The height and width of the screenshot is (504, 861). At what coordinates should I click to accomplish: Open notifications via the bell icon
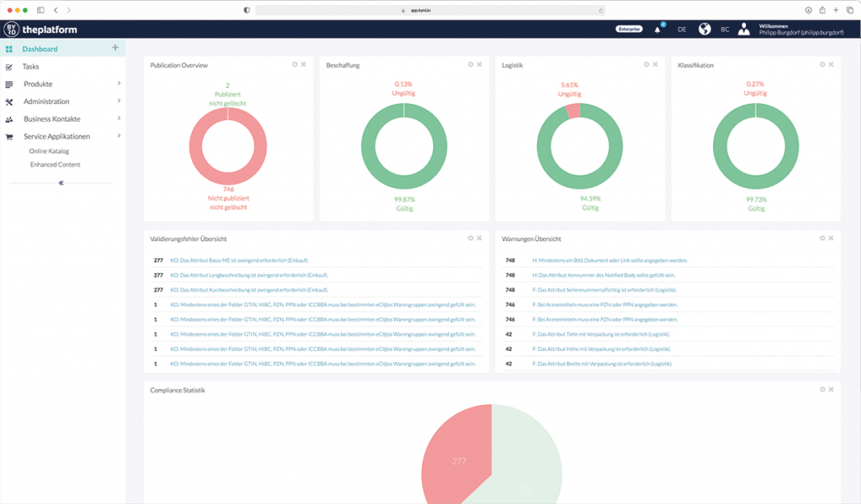(x=657, y=28)
